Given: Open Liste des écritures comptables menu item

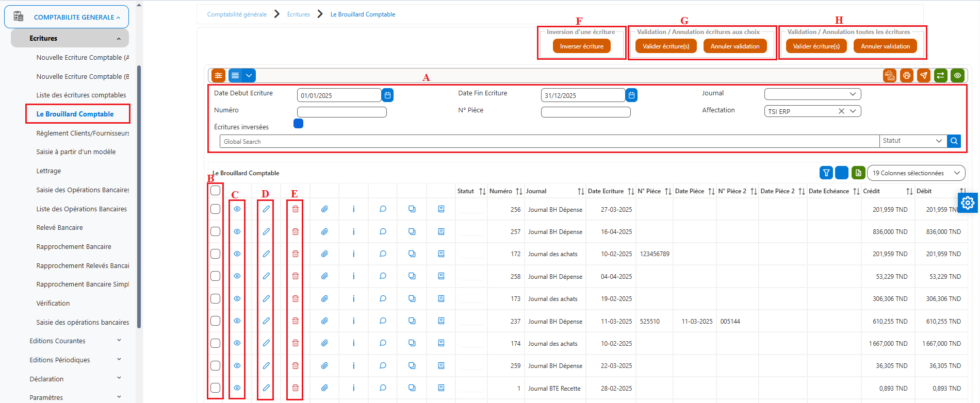Looking at the screenshot, I should click(81, 95).
